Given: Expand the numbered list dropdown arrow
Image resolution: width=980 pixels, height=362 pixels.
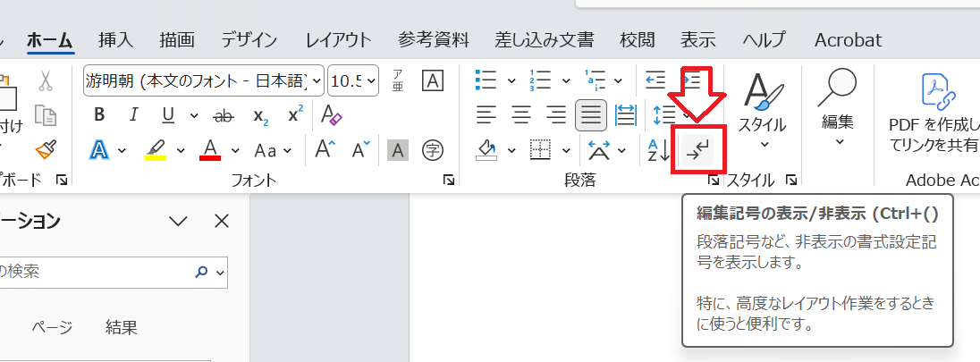Looking at the screenshot, I should pos(566,81).
